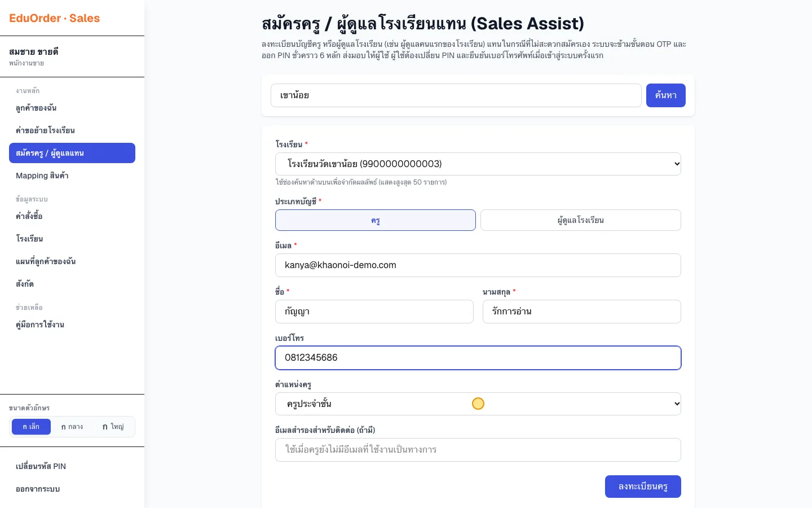Set font size to ใหญ่

tap(113, 427)
